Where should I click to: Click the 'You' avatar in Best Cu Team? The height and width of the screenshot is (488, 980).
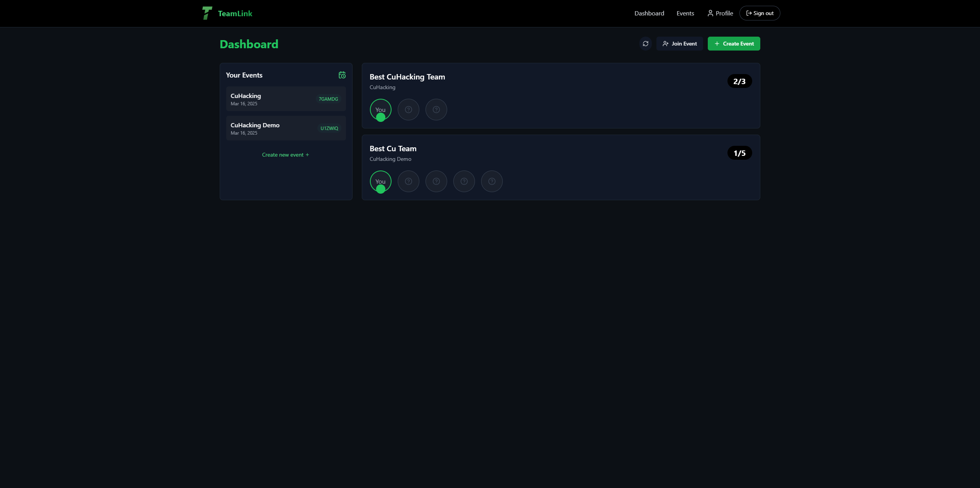[x=380, y=181]
